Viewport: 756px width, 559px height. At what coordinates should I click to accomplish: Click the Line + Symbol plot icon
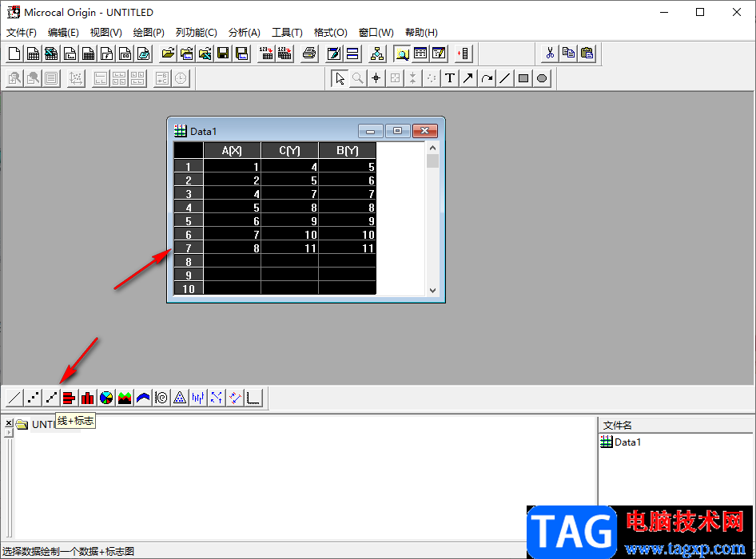click(x=51, y=398)
